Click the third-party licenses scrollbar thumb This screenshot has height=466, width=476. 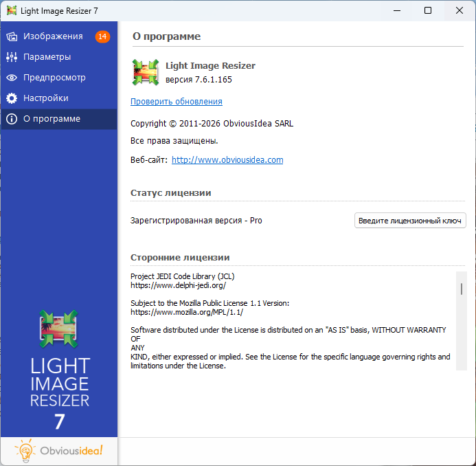pyautogui.click(x=462, y=289)
